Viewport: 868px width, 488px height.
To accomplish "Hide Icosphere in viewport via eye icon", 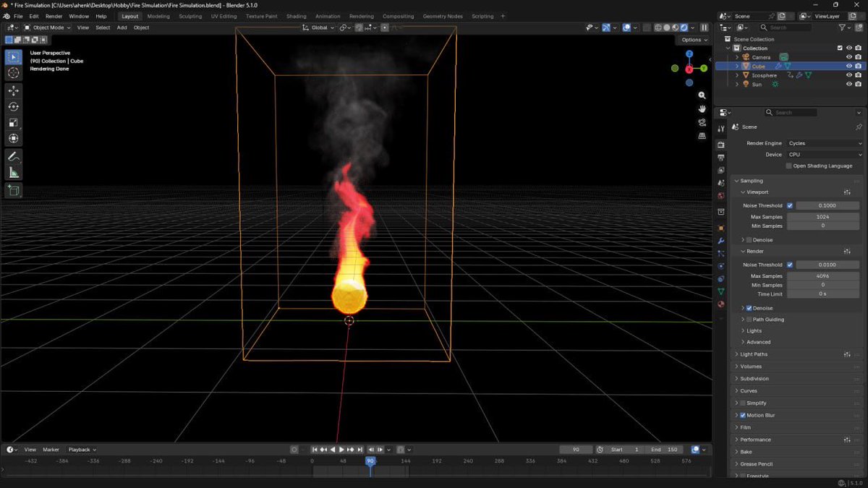I will [849, 75].
